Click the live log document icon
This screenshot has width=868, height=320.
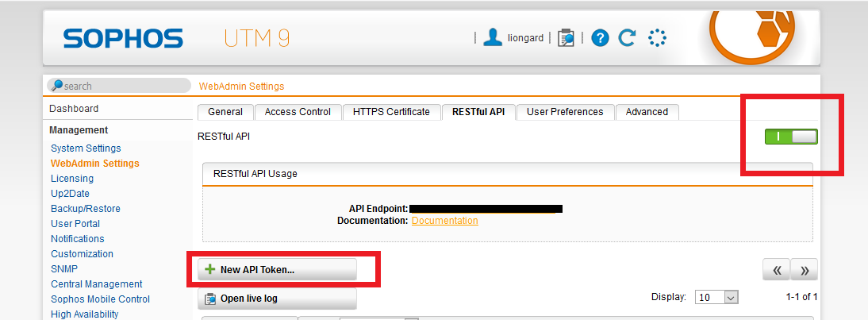coord(210,299)
